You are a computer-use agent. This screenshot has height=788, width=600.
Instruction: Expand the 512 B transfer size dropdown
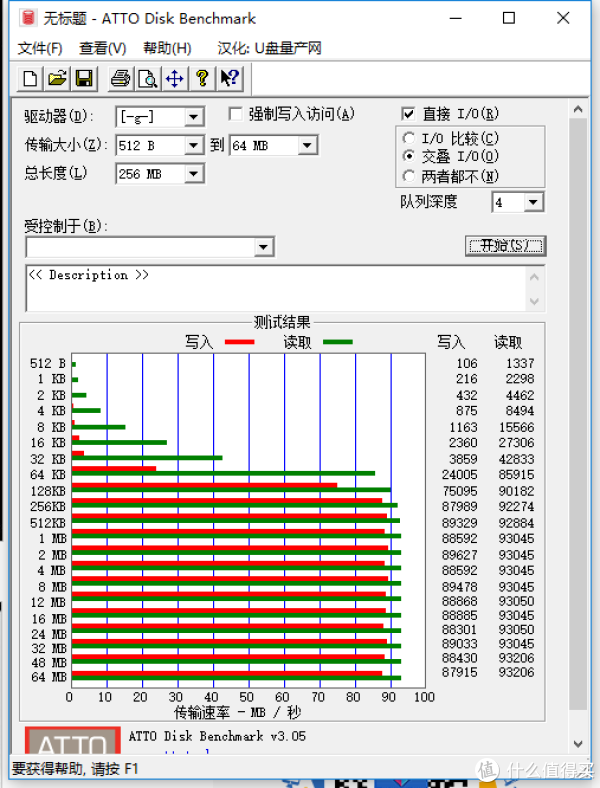point(193,146)
